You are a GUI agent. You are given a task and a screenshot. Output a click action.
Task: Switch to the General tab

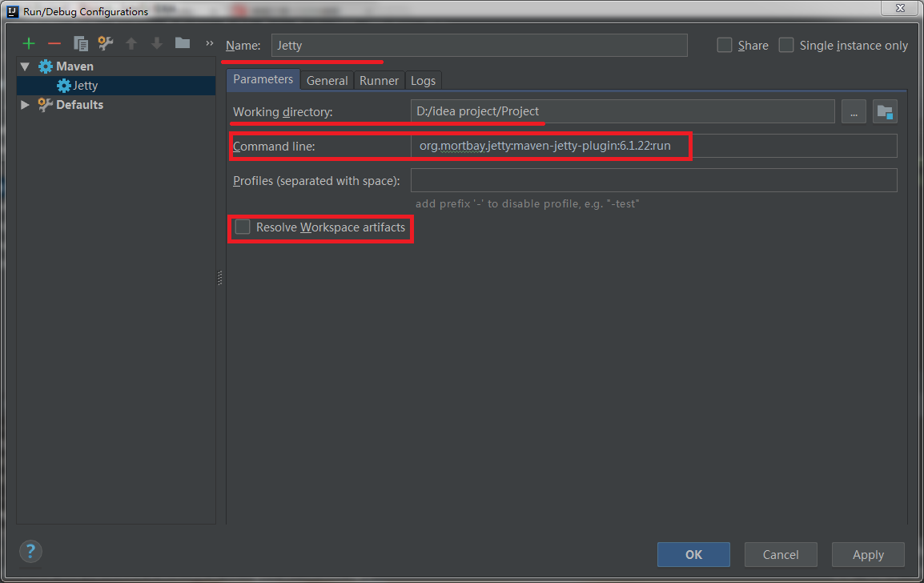327,80
